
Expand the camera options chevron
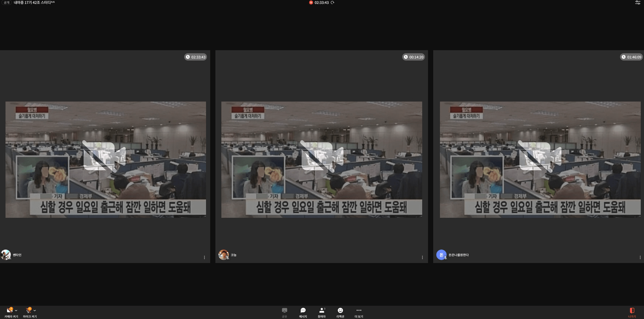pyautogui.click(x=16, y=310)
